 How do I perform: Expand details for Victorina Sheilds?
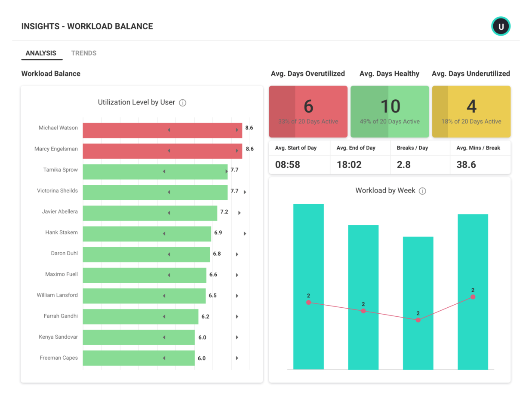(x=245, y=192)
